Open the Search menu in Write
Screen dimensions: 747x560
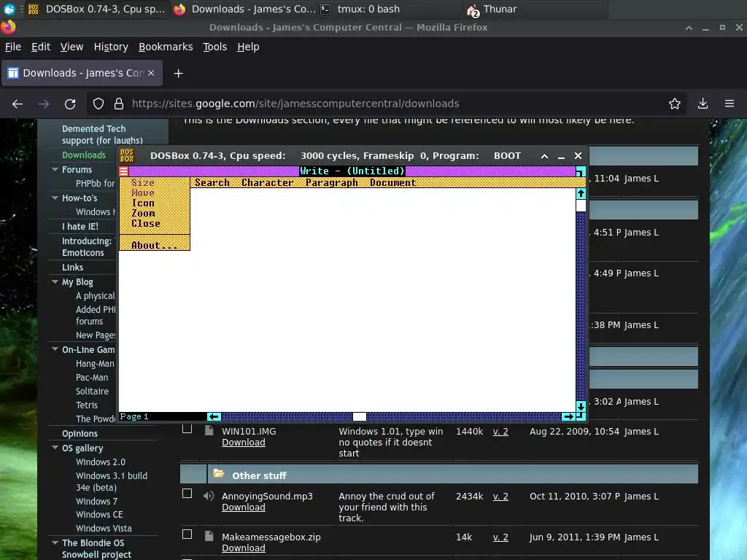[x=212, y=182]
